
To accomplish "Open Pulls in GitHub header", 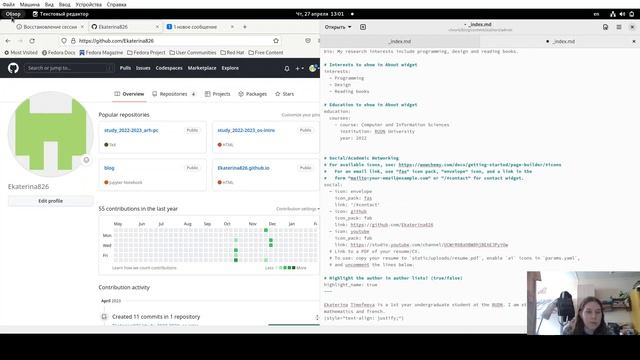I will 125,68.
